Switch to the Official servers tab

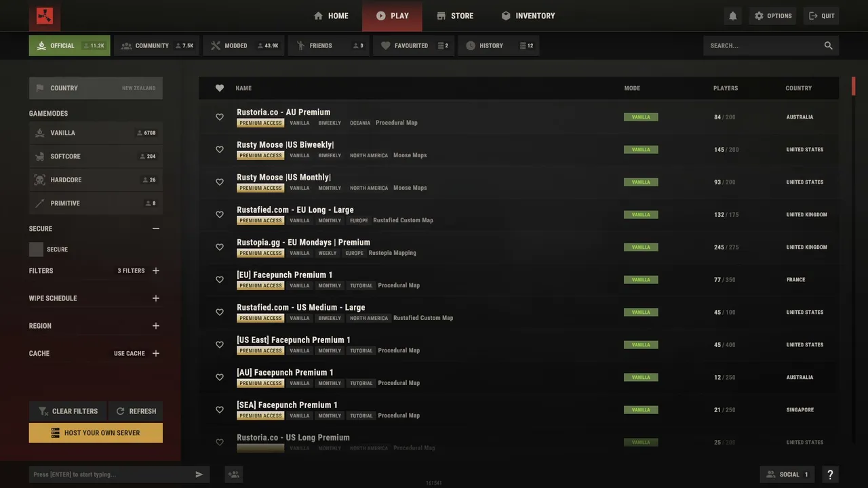69,45
